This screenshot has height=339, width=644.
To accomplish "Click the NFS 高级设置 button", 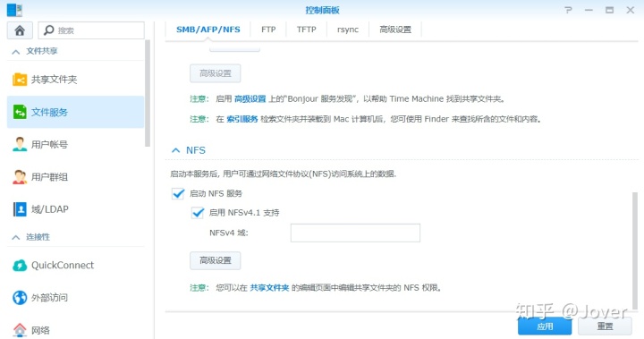I will tap(216, 260).
